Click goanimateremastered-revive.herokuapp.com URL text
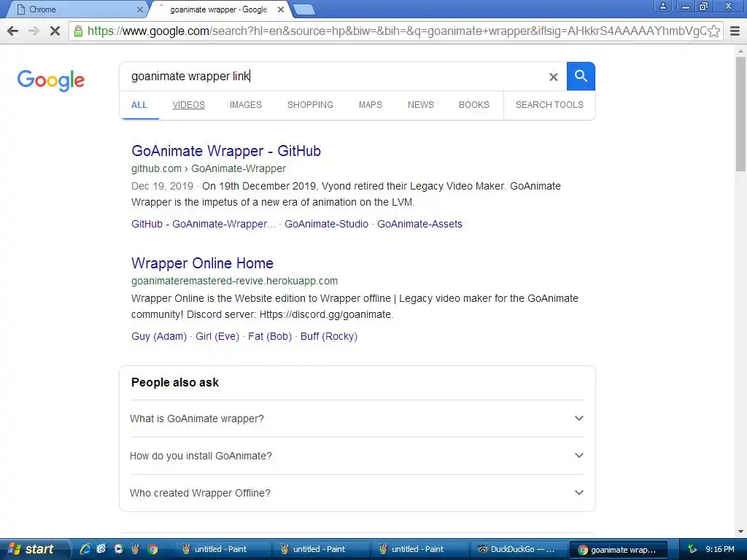 (x=234, y=281)
